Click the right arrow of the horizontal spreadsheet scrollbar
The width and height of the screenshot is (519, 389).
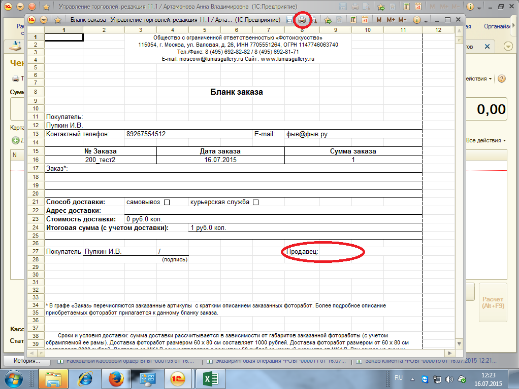[449, 353]
